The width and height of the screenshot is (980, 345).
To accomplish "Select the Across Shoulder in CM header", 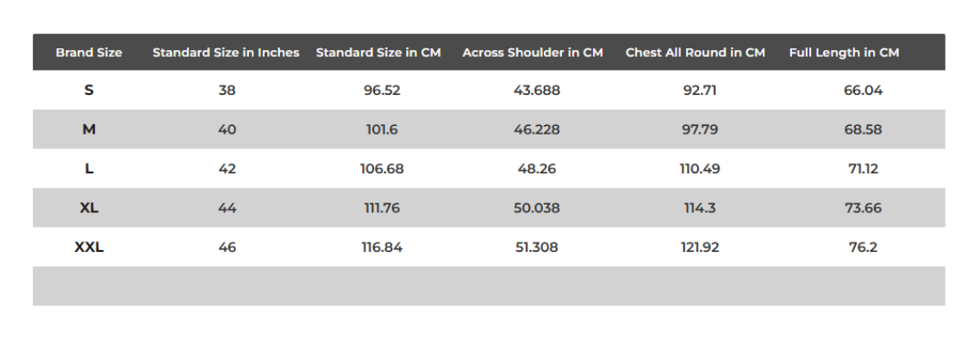I will point(533,53).
